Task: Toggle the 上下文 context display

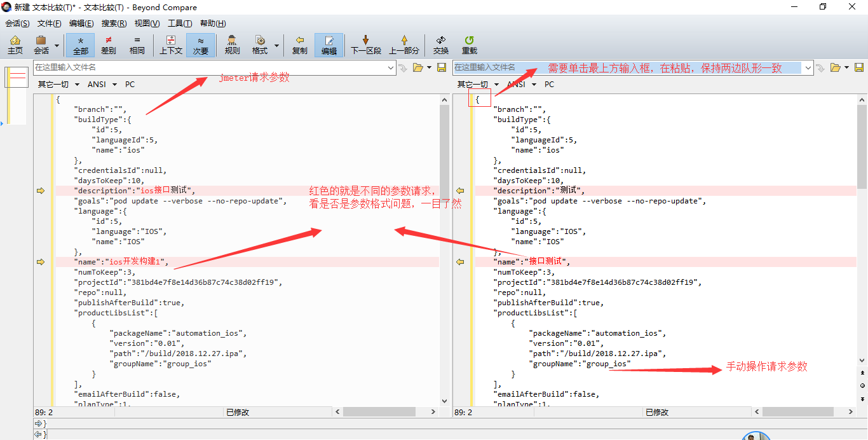Action: [171, 45]
